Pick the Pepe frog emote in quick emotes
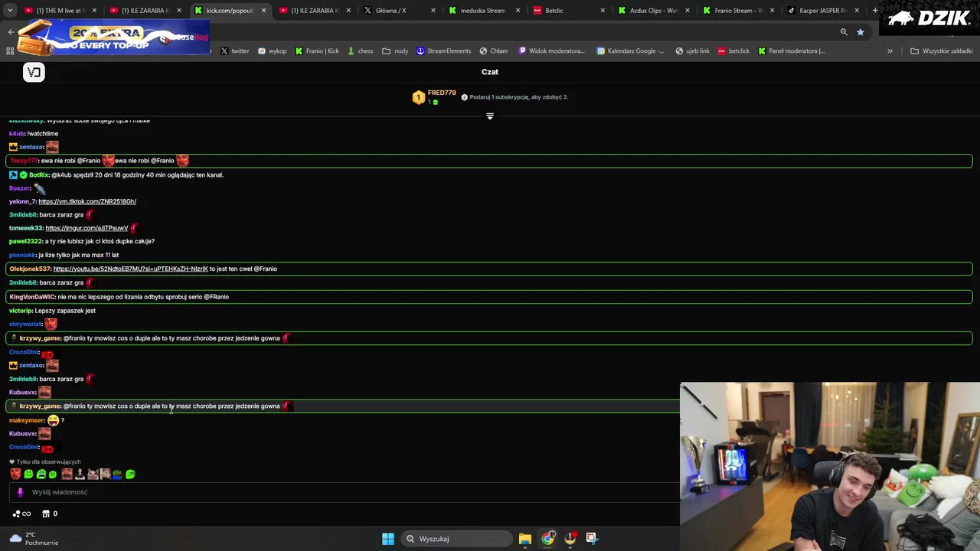 tap(117, 474)
